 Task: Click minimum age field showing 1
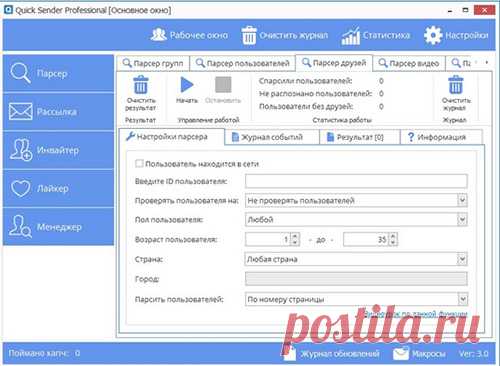coord(268,239)
